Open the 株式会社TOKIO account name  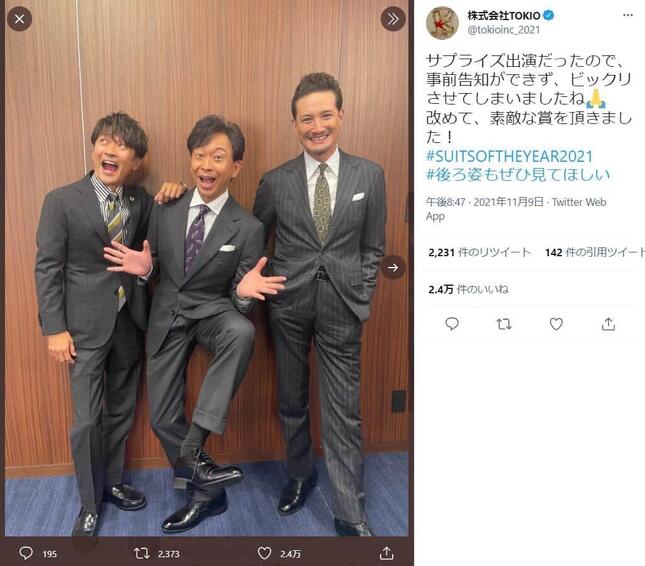(504, 16)
